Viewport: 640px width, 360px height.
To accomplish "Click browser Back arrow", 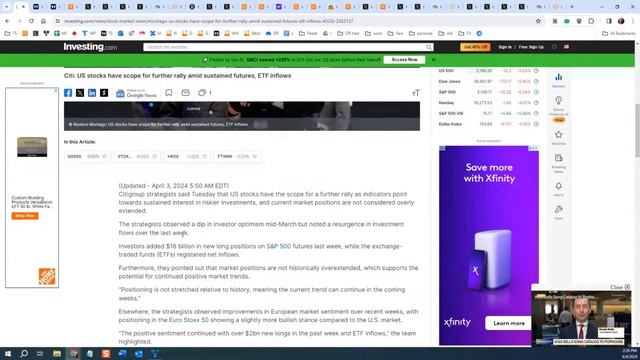I will pos(7,21).
